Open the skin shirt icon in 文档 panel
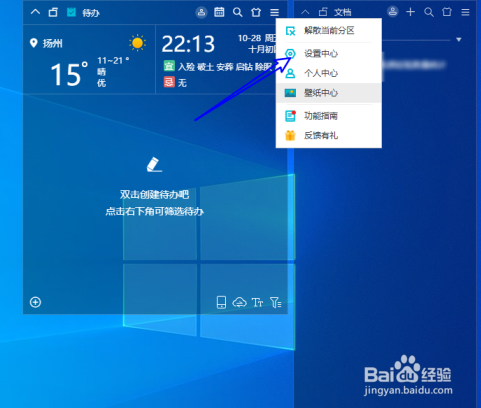Viewport: 481px width, 408px height. click(447, 12)
